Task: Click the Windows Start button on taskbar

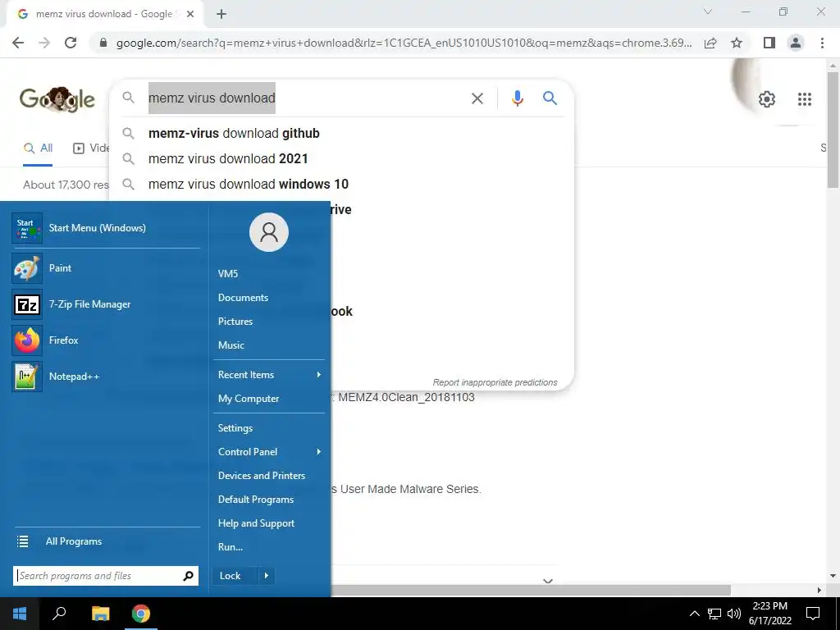Action: click(20, 614)
